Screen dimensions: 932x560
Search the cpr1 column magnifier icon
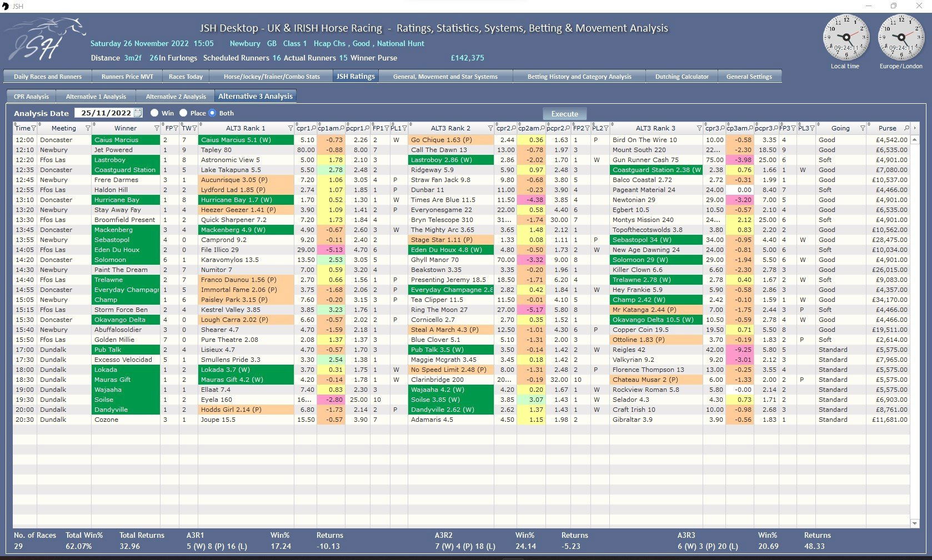[314, 128]
